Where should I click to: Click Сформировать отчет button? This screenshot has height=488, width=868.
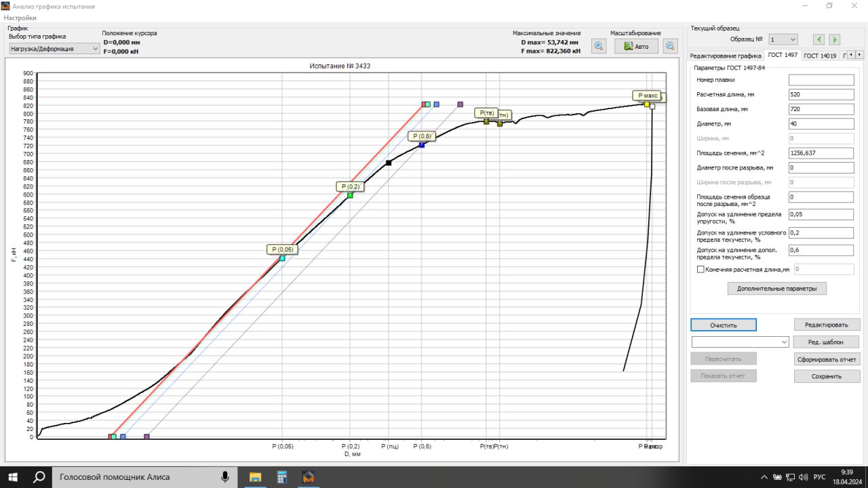click(x=827, y=359)
